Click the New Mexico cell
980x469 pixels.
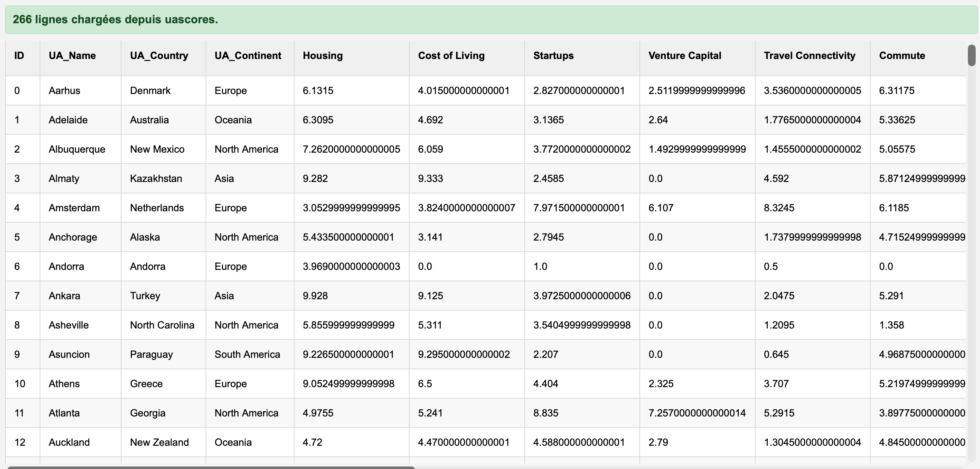coord(164,149)
